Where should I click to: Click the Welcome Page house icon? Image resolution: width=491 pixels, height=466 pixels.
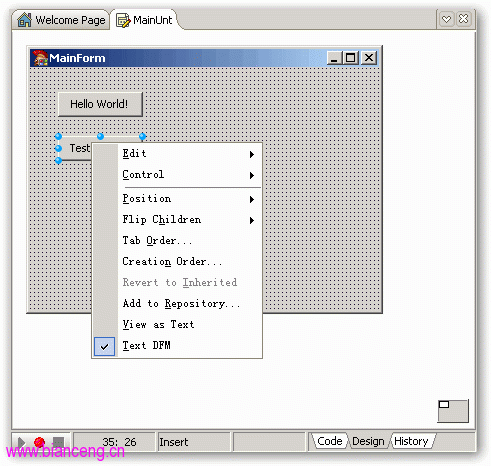click(x=24, y=20)
